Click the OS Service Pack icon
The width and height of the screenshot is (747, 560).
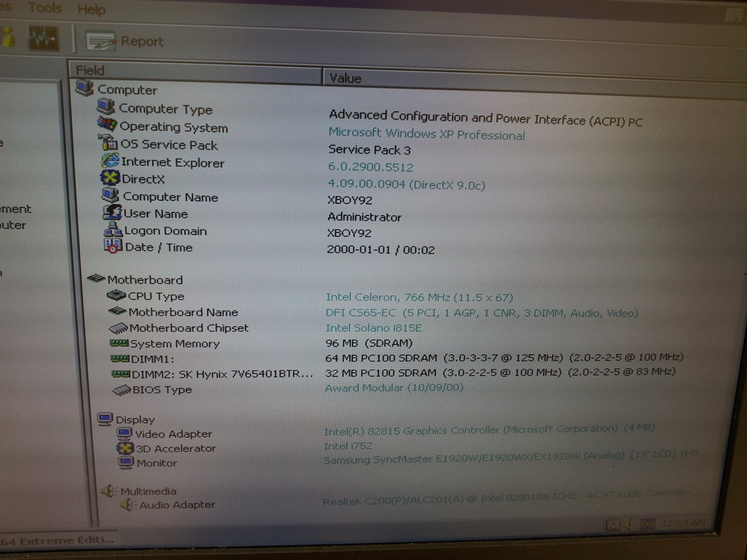[108, 142]
